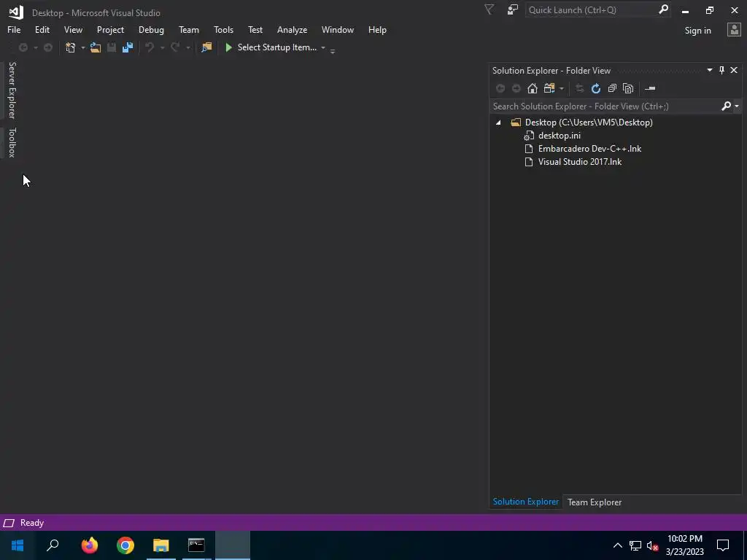Open the Analyze menu
The height and width of the screenshot is (560, 747).
(292, 30)
